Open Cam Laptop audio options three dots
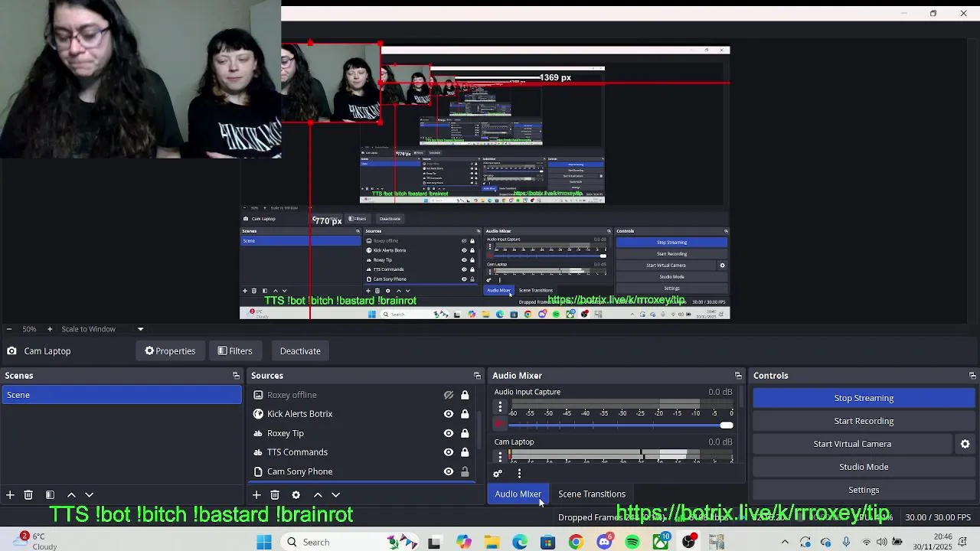The image size is (980, 551). pos(501,456)
